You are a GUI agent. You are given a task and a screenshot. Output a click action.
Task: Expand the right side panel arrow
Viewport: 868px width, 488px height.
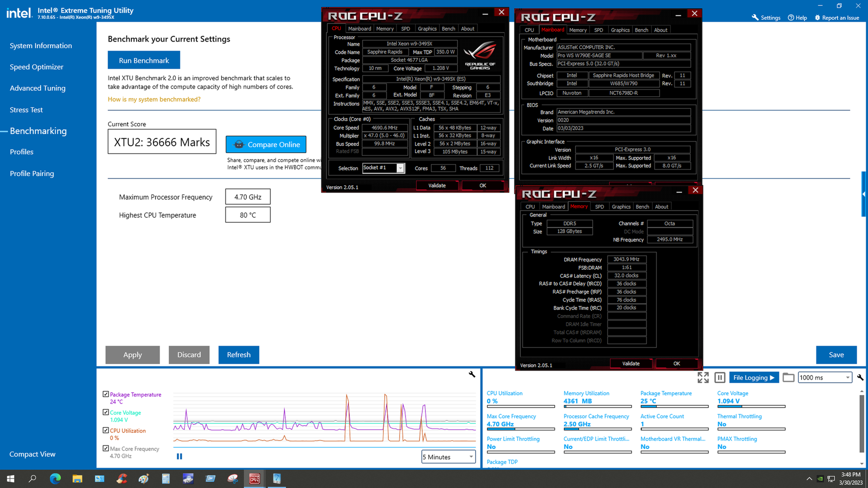click(x=864, y=194)
